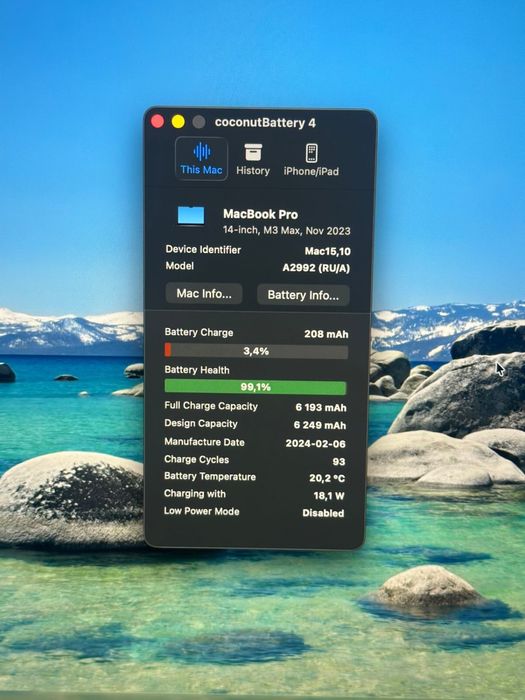Click the 20,2 °C battery temperature value
This screenshot has width=525, height=700.
[x=327, y=478]
